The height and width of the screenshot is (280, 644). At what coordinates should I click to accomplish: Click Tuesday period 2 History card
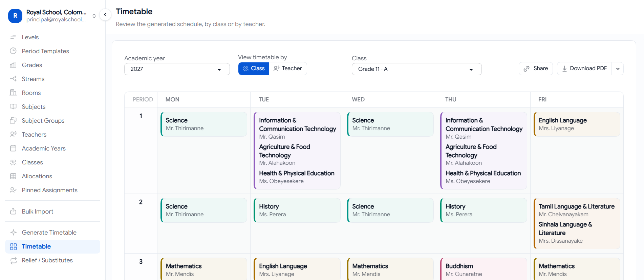[297, 210]
